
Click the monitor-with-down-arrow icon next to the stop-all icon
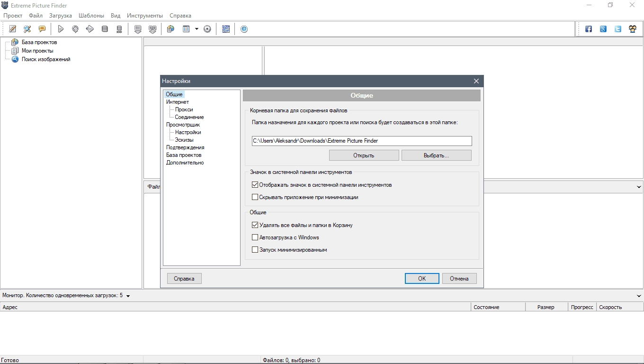point(138,29)
